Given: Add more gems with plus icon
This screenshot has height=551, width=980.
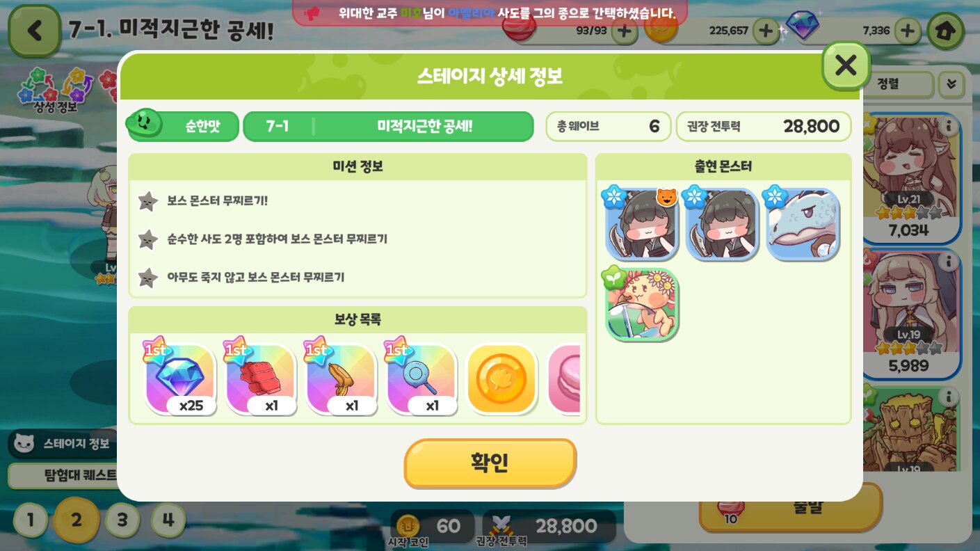Looking at the screenshot, I should pos(907,31).
